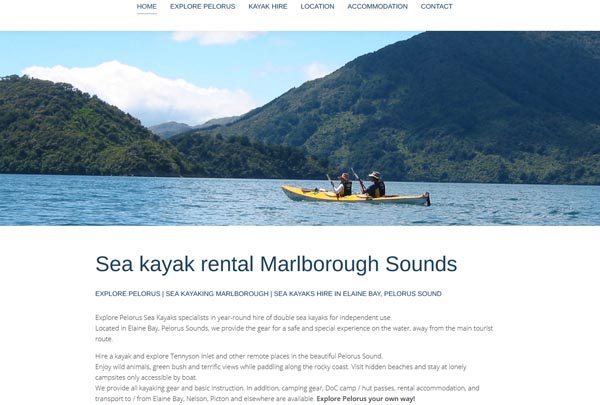Viewport: 600px width, 405px height.
Task: Open the HOME navigation item
Action: click(147, 7)
